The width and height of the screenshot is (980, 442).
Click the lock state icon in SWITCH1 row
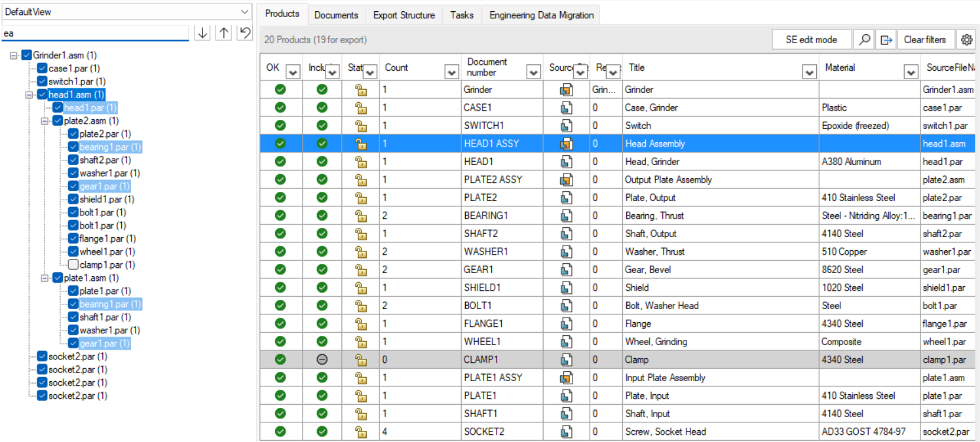click(x=360, y=126)
